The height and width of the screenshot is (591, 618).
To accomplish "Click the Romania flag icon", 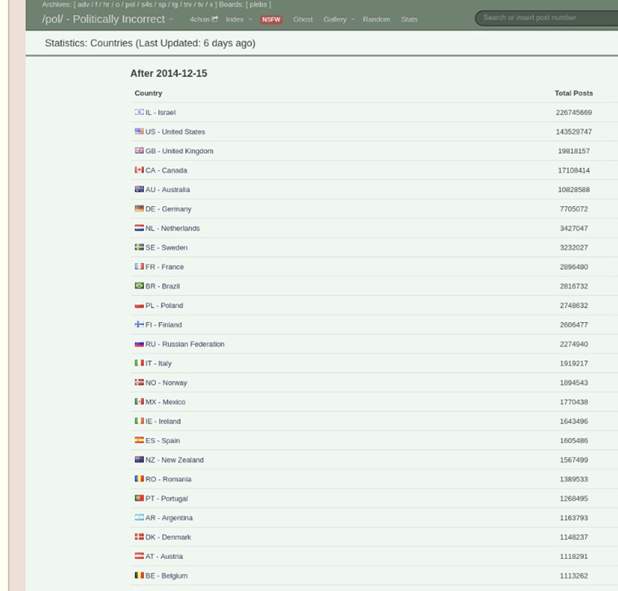I will point(139,479).
